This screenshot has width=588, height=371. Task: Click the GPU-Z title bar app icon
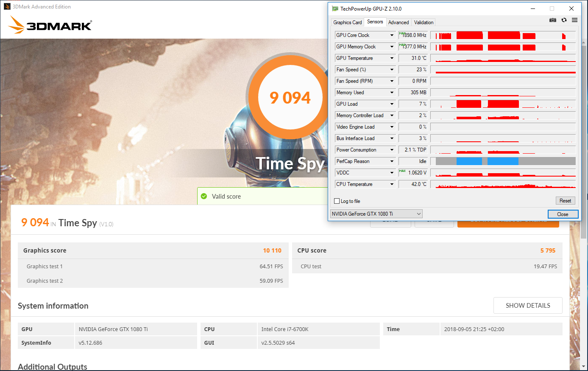pyautogui.click(x=335, y=8)
